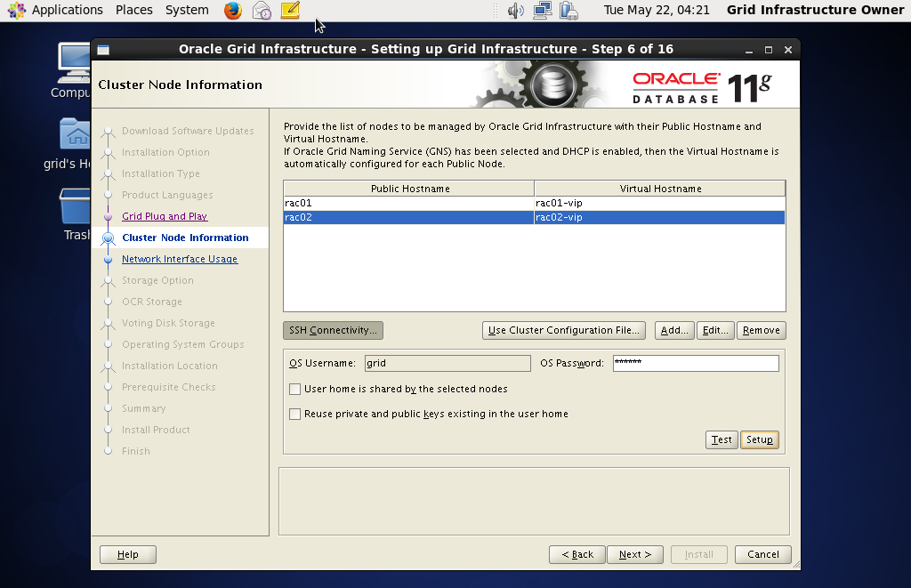Screen dimensions: 911x588
Task: Click the SSH Connectivity button
Action: [x=333, y=330]
